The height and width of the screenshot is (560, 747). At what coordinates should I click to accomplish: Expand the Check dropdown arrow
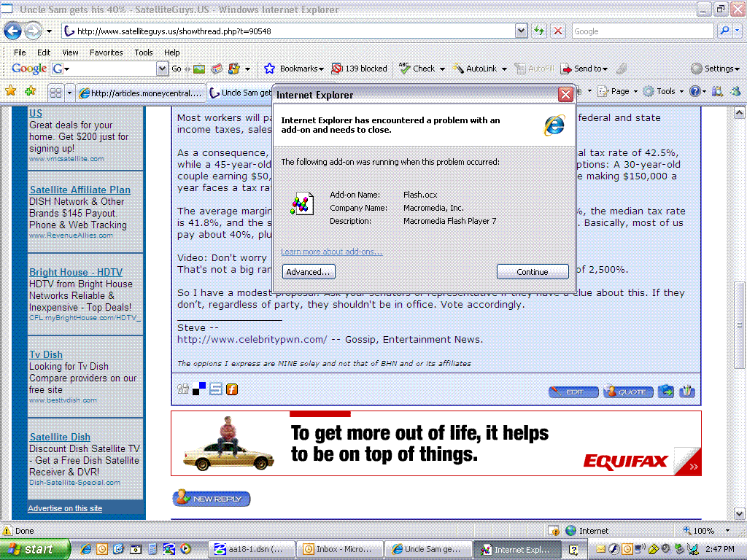[x=442, y=69]
